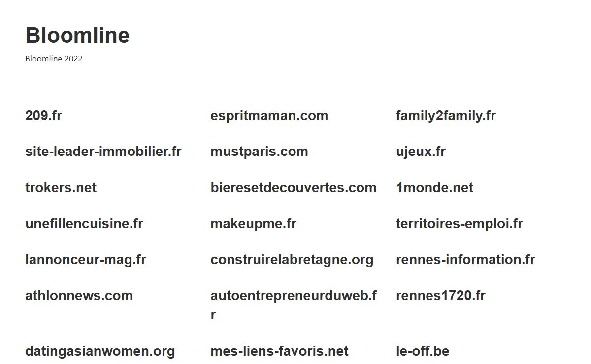Screen dimensions: 591x364
Task: Open the Bloomline site title link
Action: pos(77,35)
